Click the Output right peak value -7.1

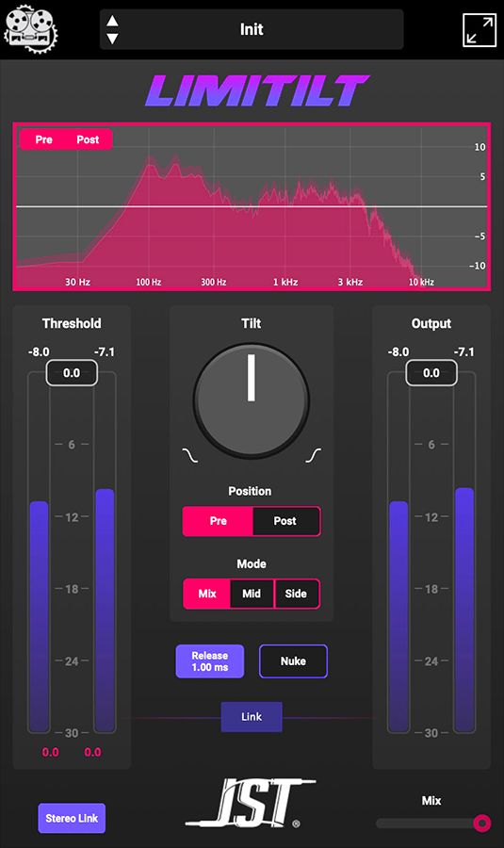[464, 352]
